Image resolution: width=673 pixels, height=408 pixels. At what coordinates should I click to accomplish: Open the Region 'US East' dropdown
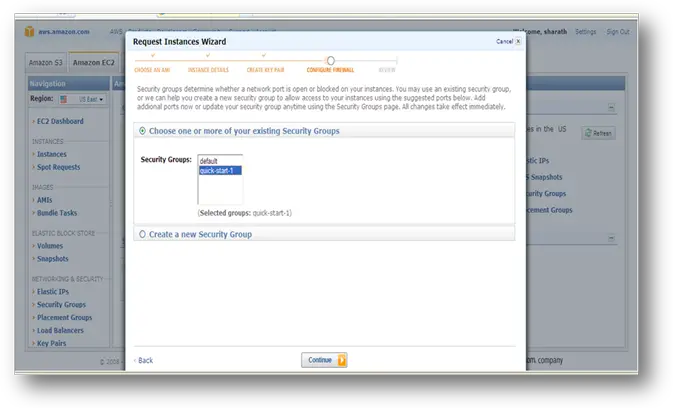82,100
